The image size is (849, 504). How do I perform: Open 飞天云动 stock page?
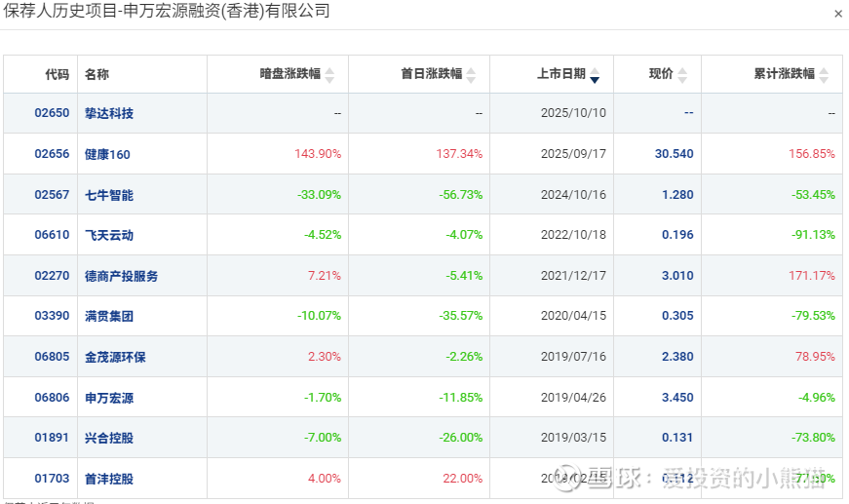point(109,235)
